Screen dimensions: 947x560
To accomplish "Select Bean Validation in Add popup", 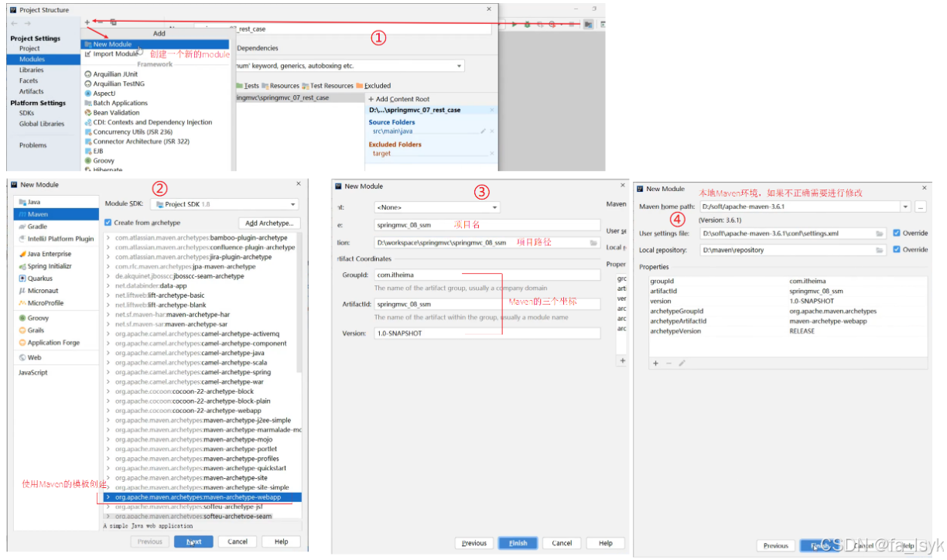I will 111,112.
